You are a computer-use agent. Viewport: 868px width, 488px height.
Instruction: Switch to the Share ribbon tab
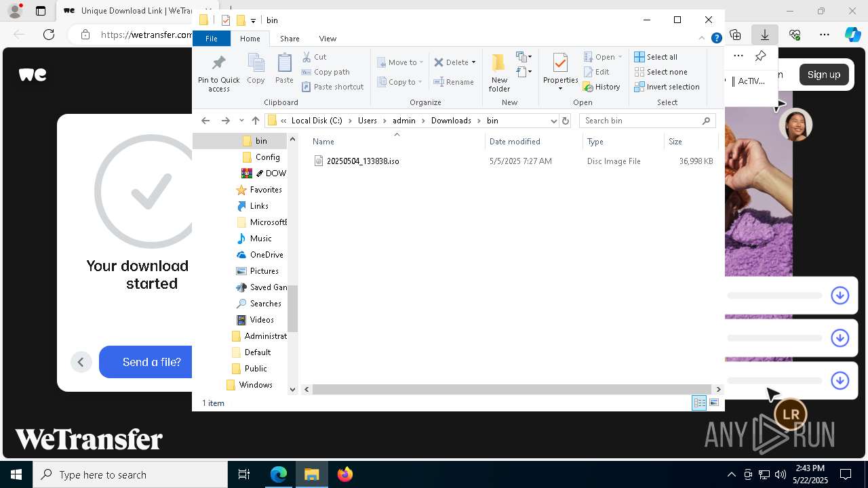point(290,39)
